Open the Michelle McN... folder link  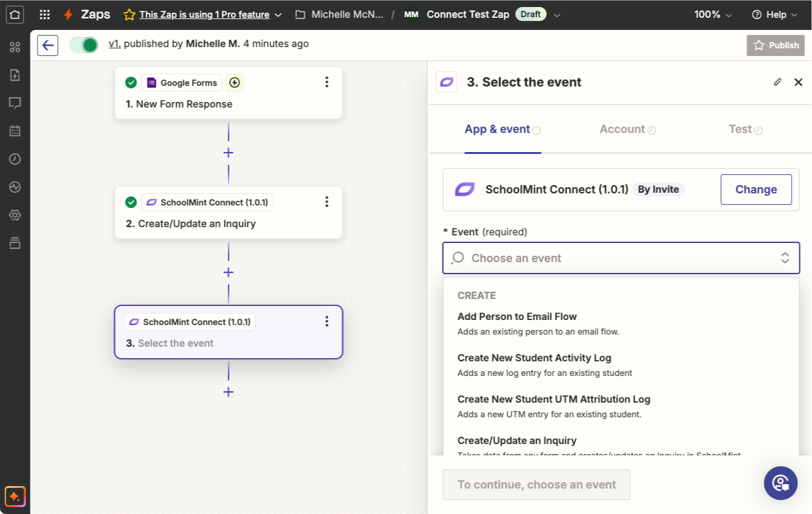[x=340, y=15]
